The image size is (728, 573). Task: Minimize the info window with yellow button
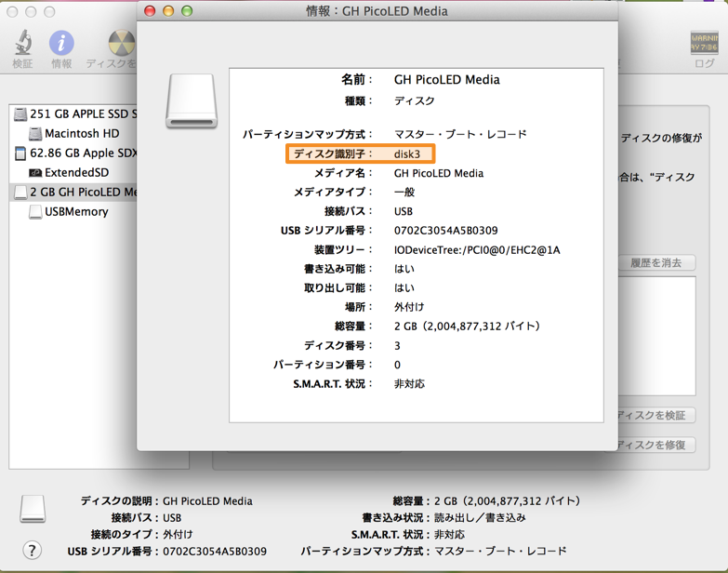(168, 10)
